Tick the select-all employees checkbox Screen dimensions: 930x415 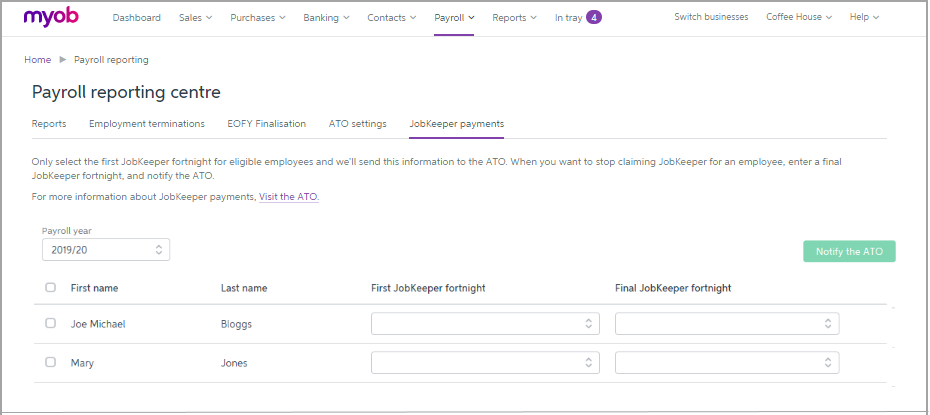click(51, 288)
